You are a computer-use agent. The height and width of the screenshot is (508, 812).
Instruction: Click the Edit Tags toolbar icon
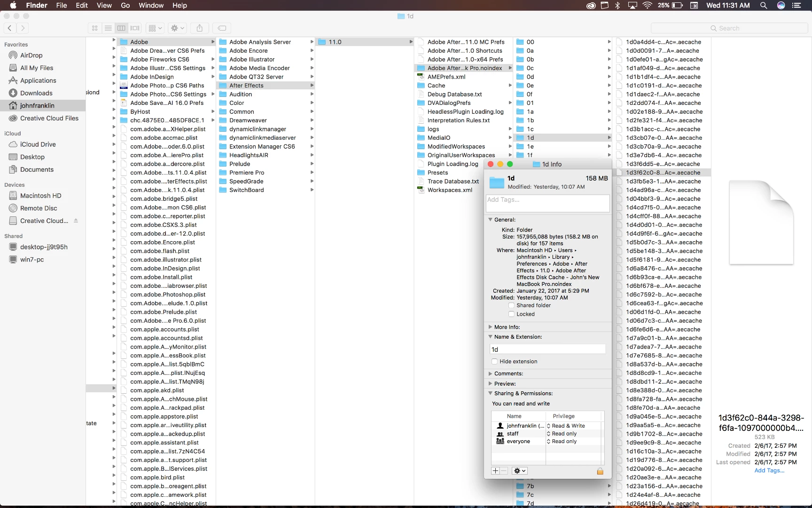tap(222, 28)
